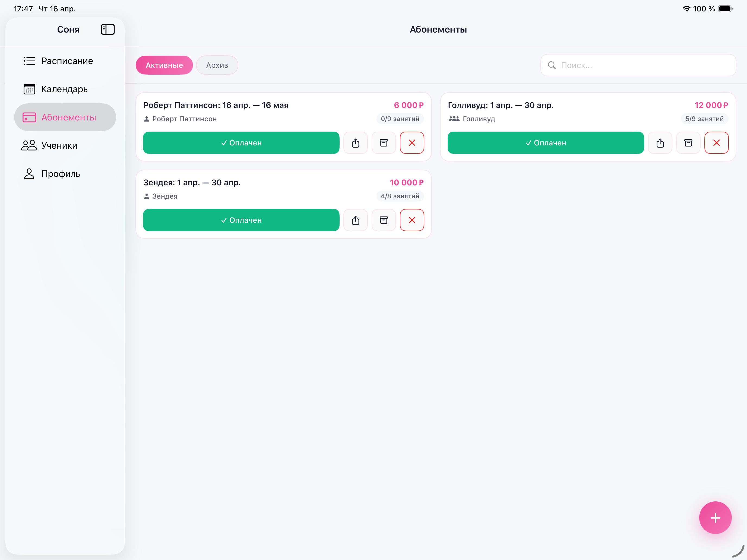Remove the Зендея subscription via red X
The image size is (747, 560).
tap(412, 220)
